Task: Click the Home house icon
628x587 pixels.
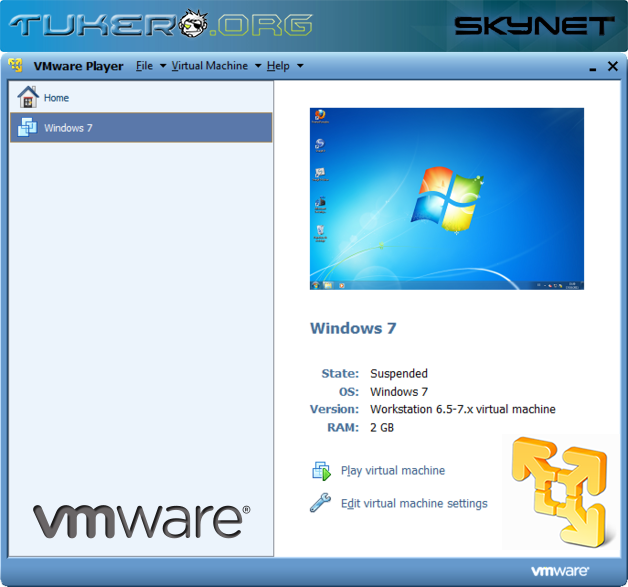Action: click(28, 97)
